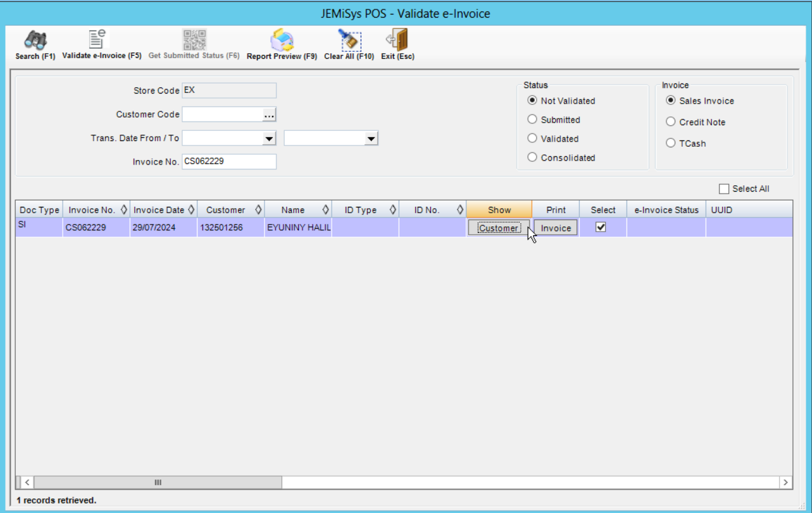Select the TCash invoice type
The image size is (812, 513).
pyautogui.click(x=670, y=142)
